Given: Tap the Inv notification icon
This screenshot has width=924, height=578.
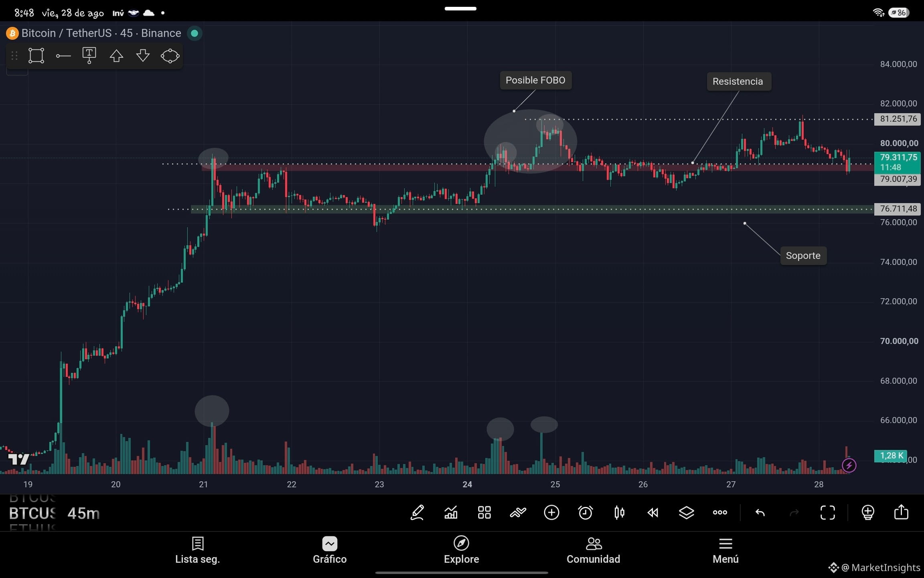Looking at the screenshot, I should [118, 13].
